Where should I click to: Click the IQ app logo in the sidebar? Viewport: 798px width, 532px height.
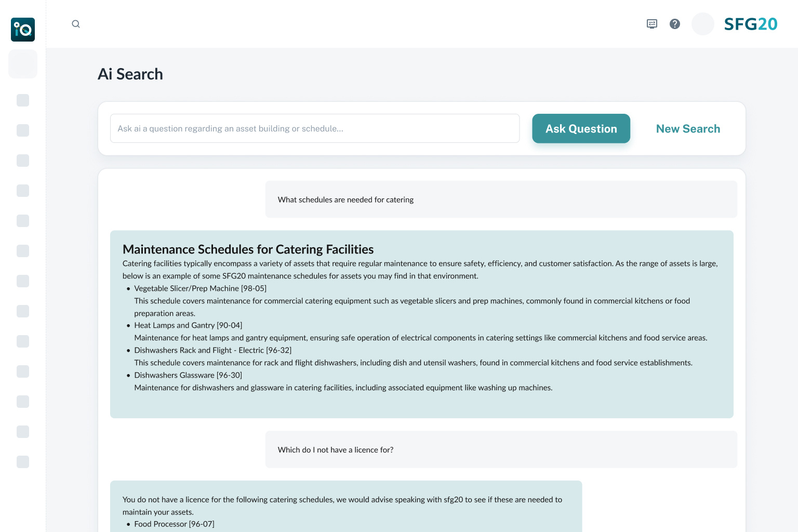tap(23, 30)
